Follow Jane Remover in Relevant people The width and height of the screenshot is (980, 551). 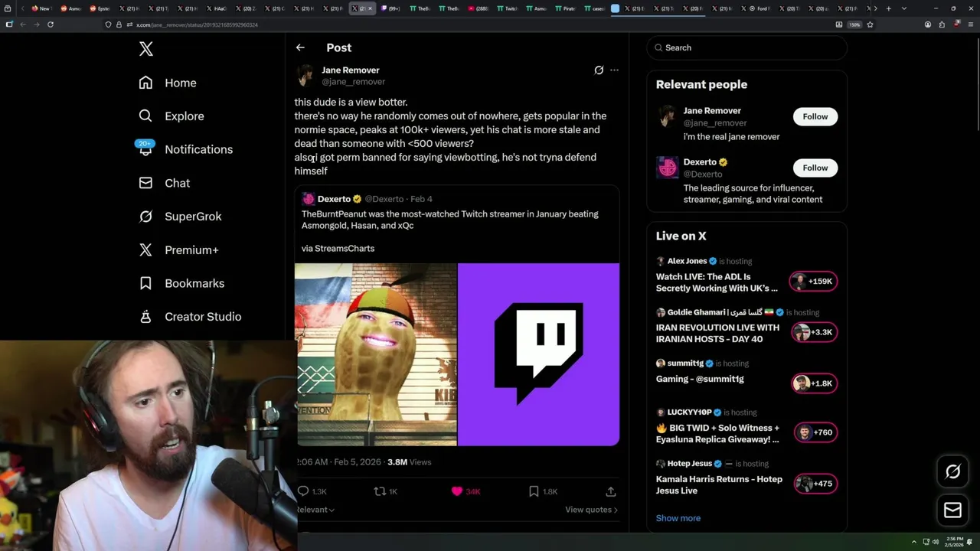pos(815,116)
